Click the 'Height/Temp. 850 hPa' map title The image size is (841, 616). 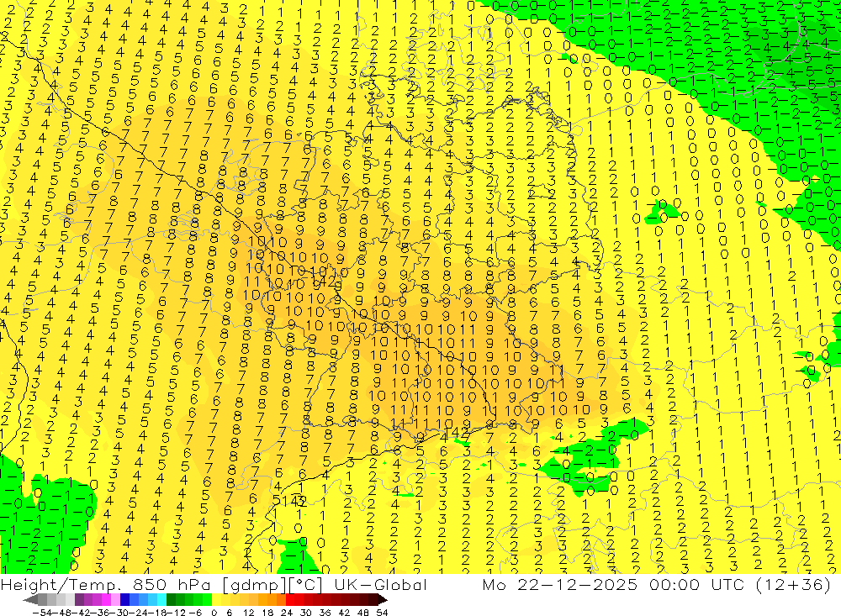[x=104, y=584]
